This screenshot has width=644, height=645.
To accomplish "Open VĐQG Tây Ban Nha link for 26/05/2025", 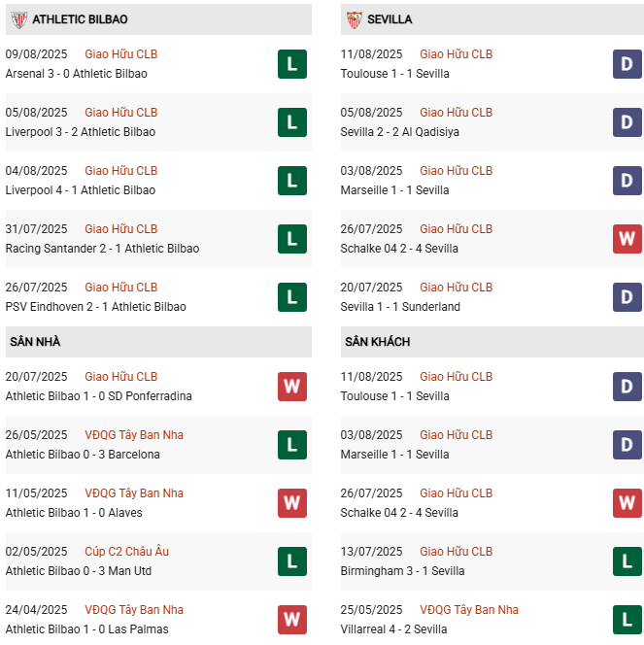I will (134, 435).
